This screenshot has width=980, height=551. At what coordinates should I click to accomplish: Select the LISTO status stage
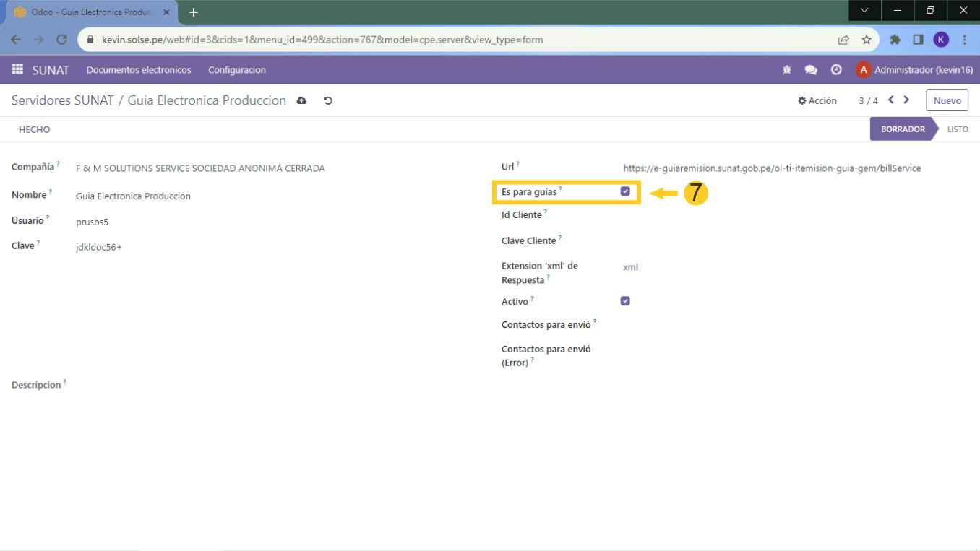pos(958,129)
